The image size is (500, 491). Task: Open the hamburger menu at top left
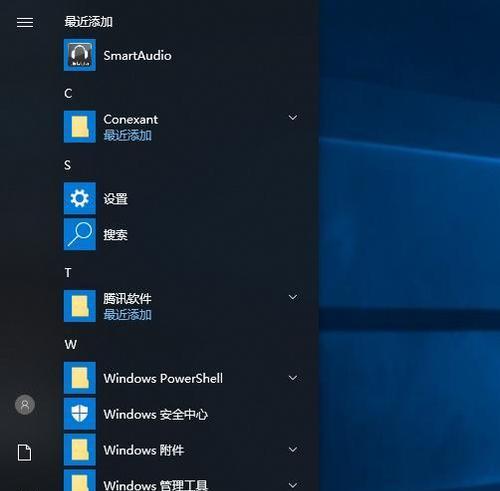click(25, 23)
